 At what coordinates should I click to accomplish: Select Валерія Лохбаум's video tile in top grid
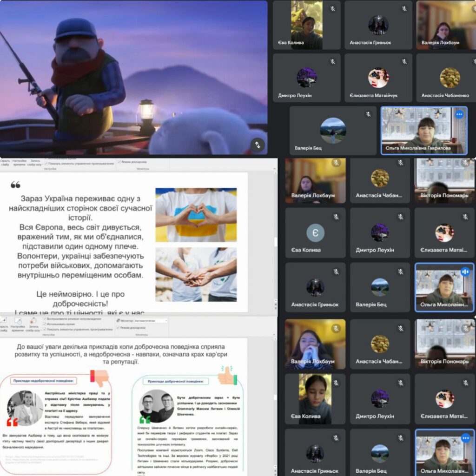(445, 25)
